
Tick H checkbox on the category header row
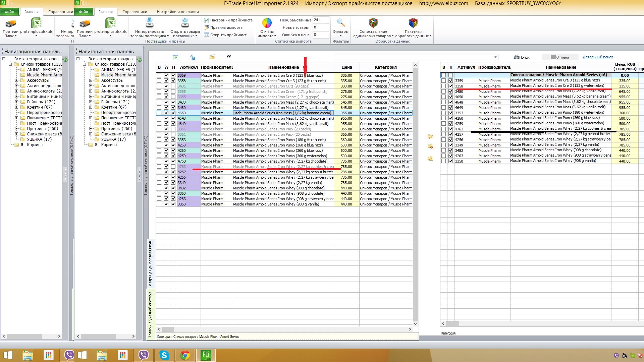tap(450, 75)
